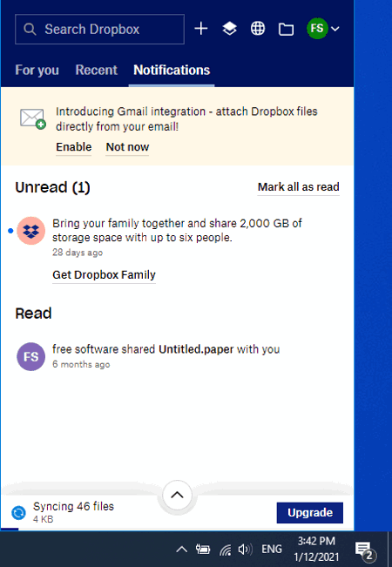Mark all notifications as read
The width and height of the screenshot is (392, 567).
click(298, 187)
